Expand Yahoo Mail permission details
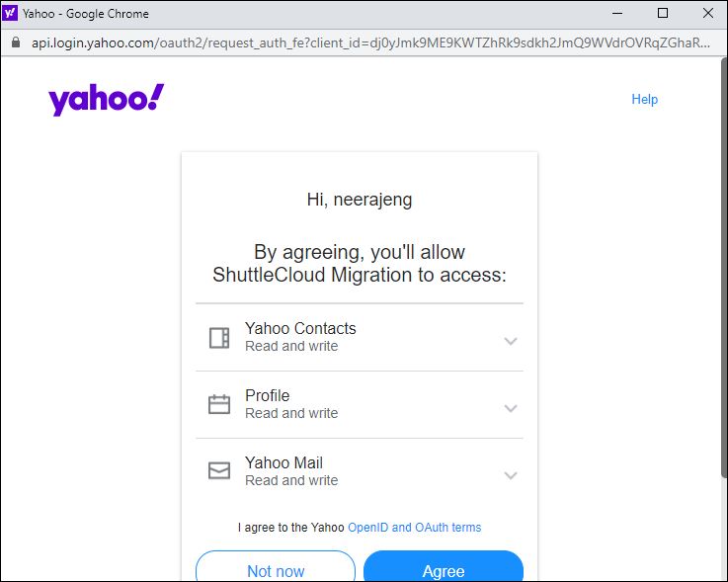The height and width of the screenshot is (582, 728). [511, 475]
